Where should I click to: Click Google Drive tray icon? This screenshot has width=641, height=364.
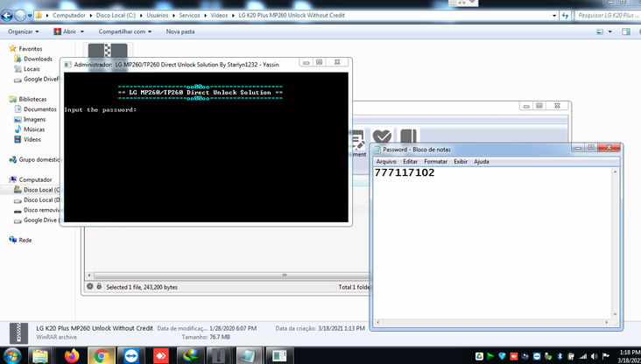(x=479, y=356)
